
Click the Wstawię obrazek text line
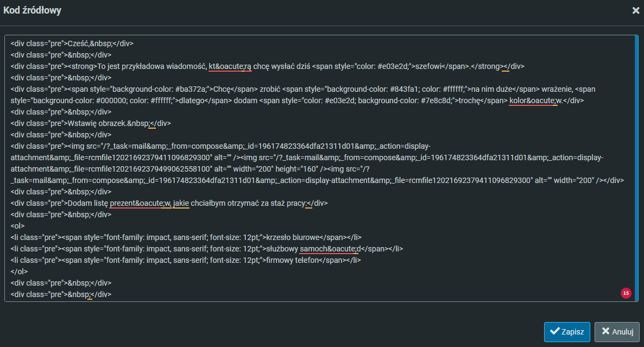(x=96, y=123)
